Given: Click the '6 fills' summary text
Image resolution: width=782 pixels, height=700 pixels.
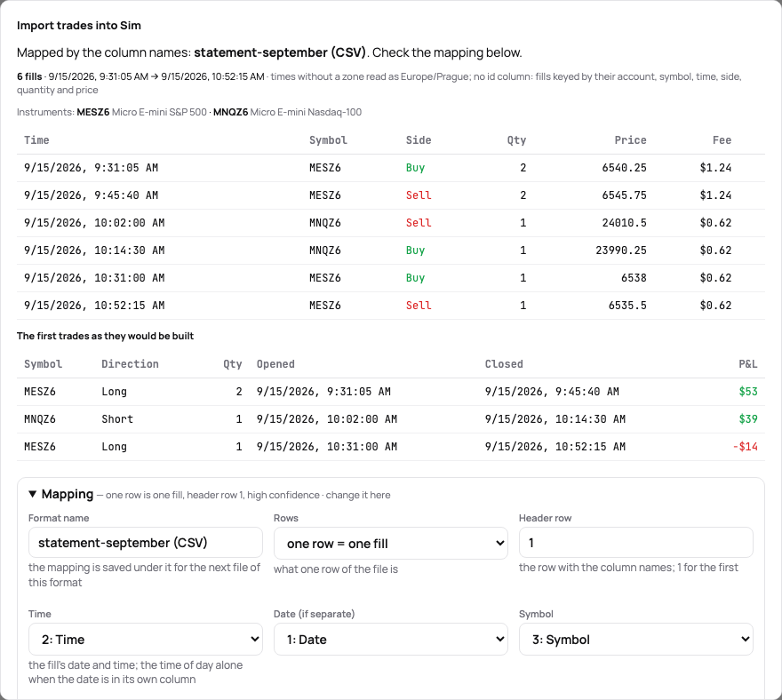Looking at the screenshot, I should tap(29, 76).
